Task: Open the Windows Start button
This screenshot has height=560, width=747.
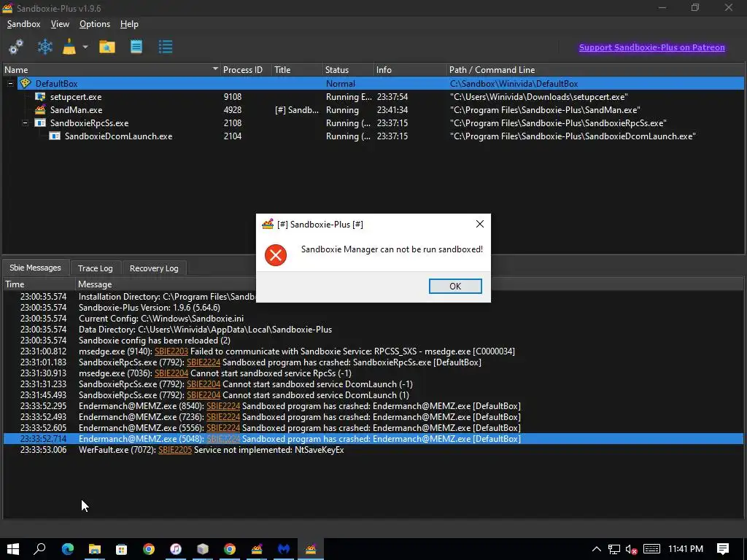Action: coord(13,549)
